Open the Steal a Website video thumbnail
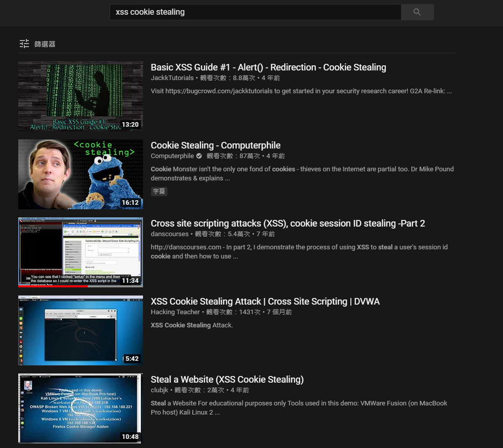 click(81, 408)
